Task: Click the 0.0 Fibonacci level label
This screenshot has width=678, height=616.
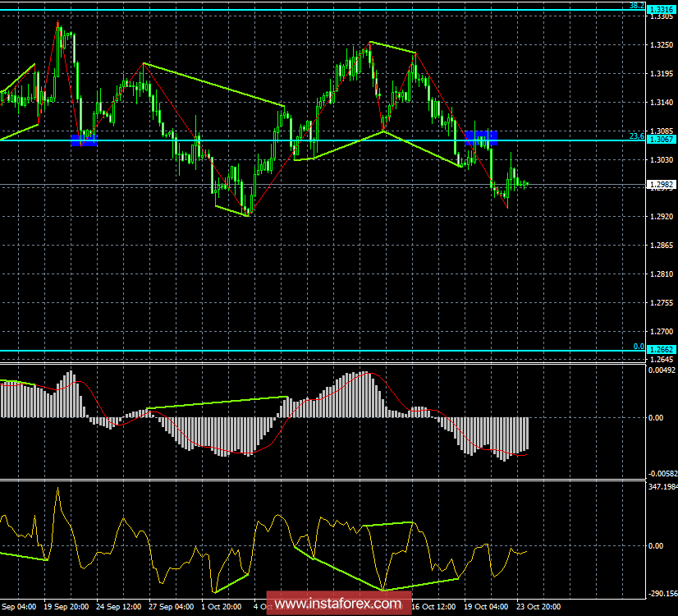Action: [638, 347]
